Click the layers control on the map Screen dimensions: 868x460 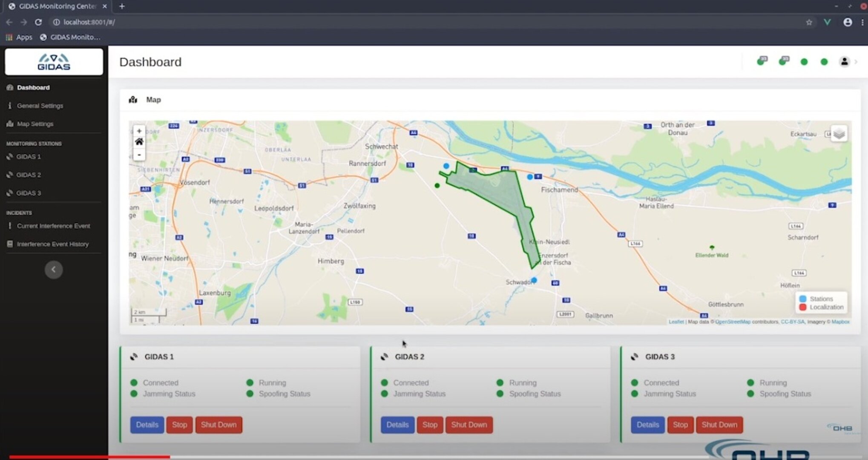[838, 133]
